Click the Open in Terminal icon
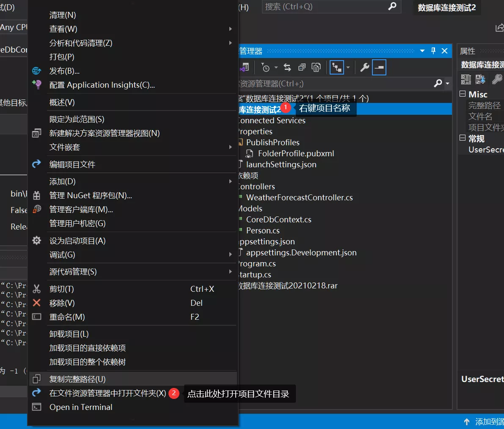 37,407
